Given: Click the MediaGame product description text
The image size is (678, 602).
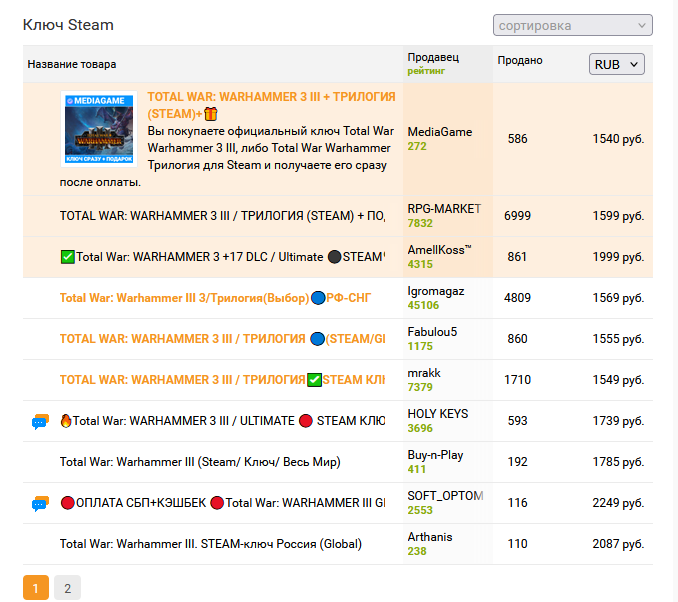Looking at the screenshot, I should [227, 157].
